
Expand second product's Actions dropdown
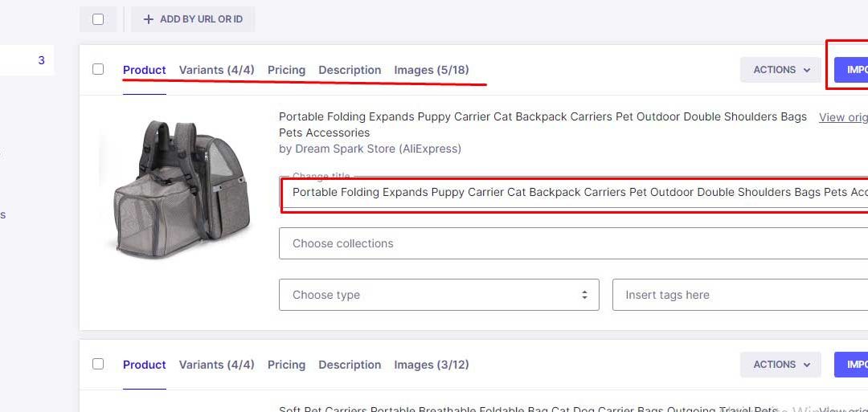point(780,365)
